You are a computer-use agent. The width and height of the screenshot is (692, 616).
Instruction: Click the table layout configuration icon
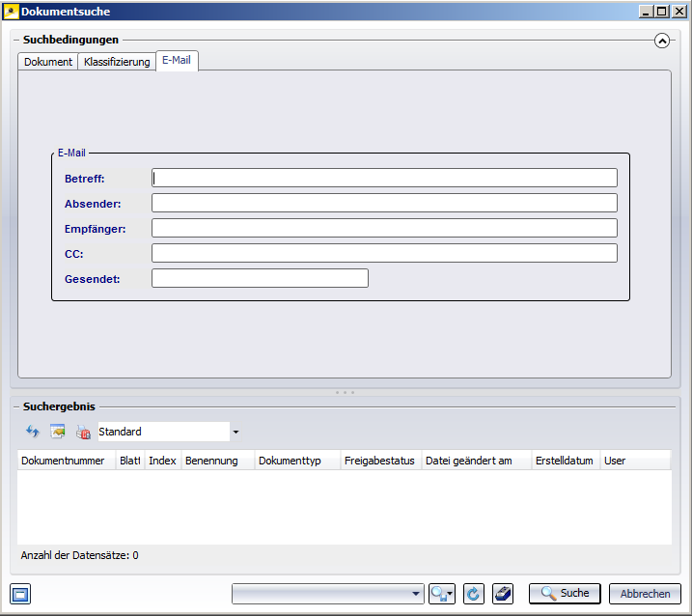click(x=58, y=432)
